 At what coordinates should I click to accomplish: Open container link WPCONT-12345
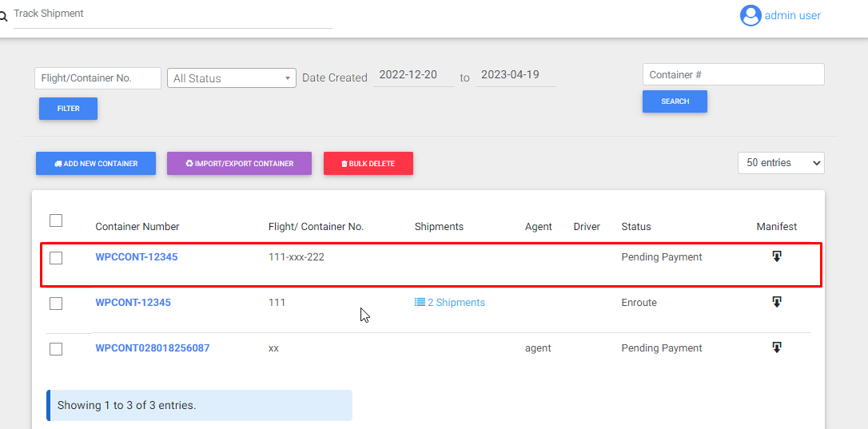click(x=133, y=302)
